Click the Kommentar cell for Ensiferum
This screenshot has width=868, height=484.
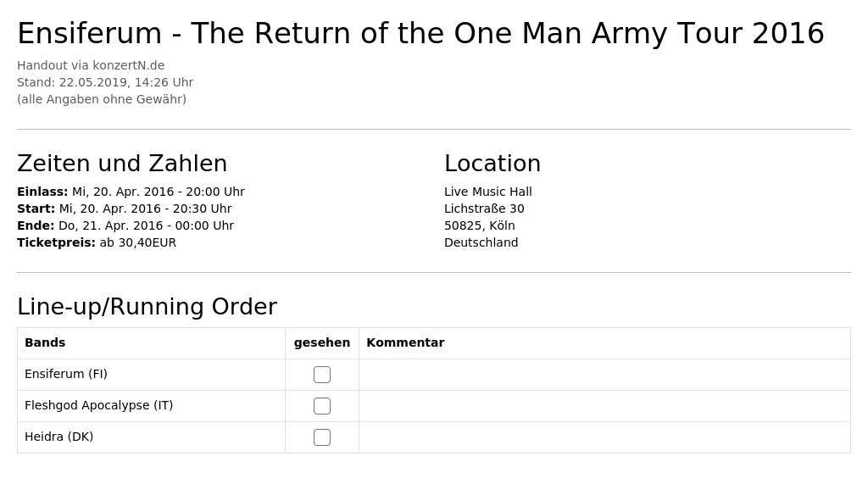pyautogui.click(x=604, y=375)
